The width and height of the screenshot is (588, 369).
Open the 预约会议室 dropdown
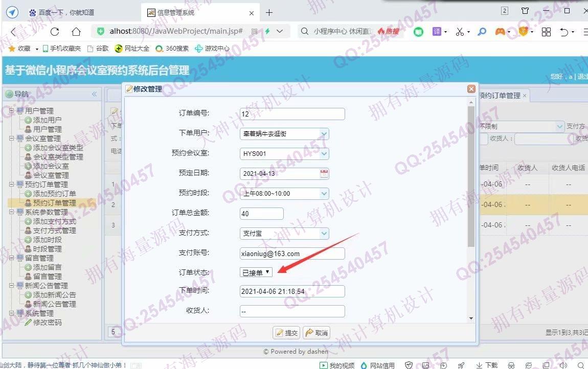coord(324,153)
